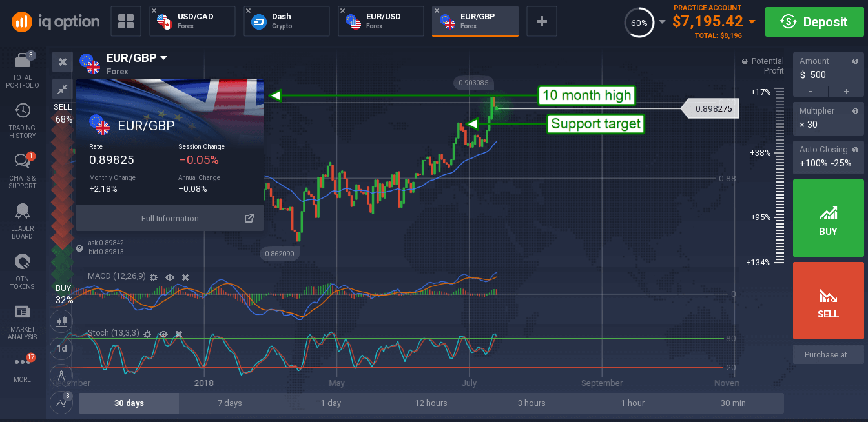Viewport: 868px width, 422px height.
Task: Open the Multiplier ×30 selector
Action: [829, 118]
